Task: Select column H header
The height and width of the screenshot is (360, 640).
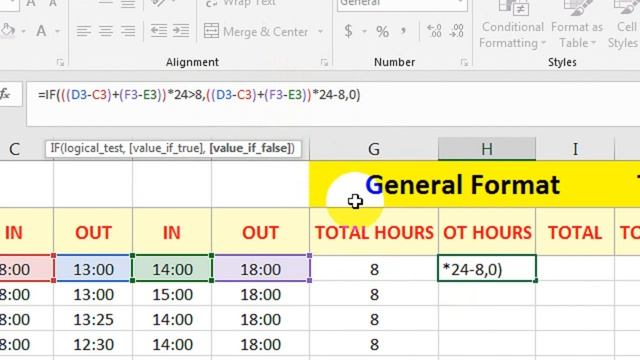Action: (487, 149)
